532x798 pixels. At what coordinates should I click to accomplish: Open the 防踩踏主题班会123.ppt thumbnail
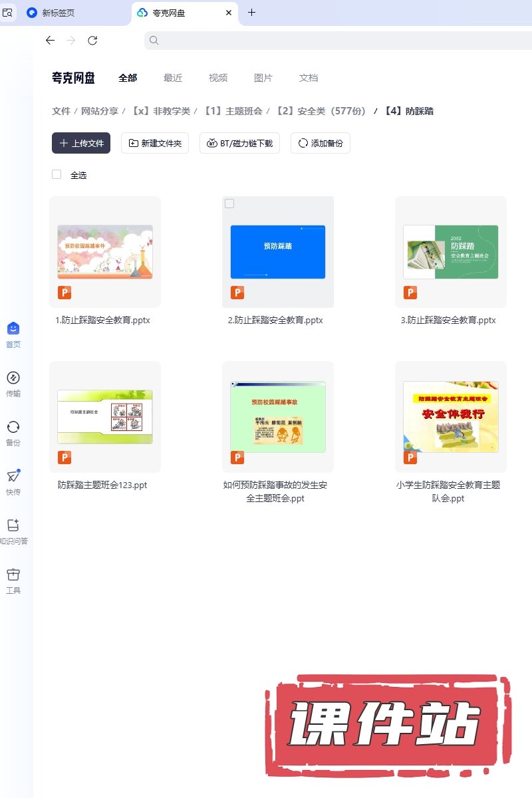click(105, 417)
